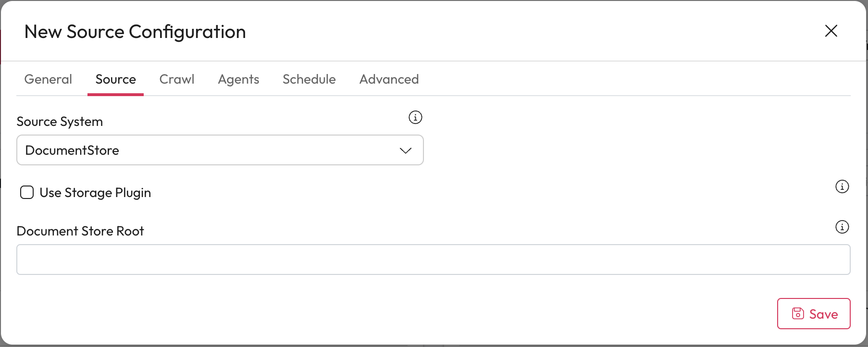Viewport: 868px width, 347px height.
Task: Show info for Document Store Root field
Action: click(x=842, y=227)
